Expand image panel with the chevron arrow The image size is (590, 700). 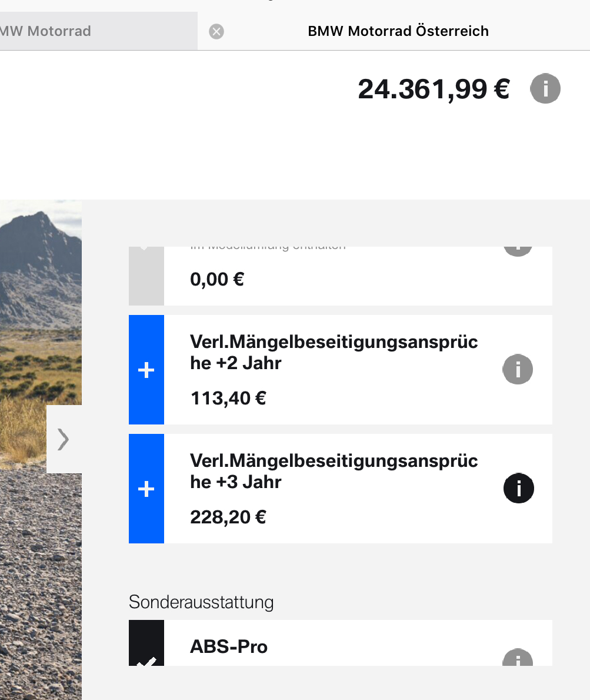tap(64, 439)
